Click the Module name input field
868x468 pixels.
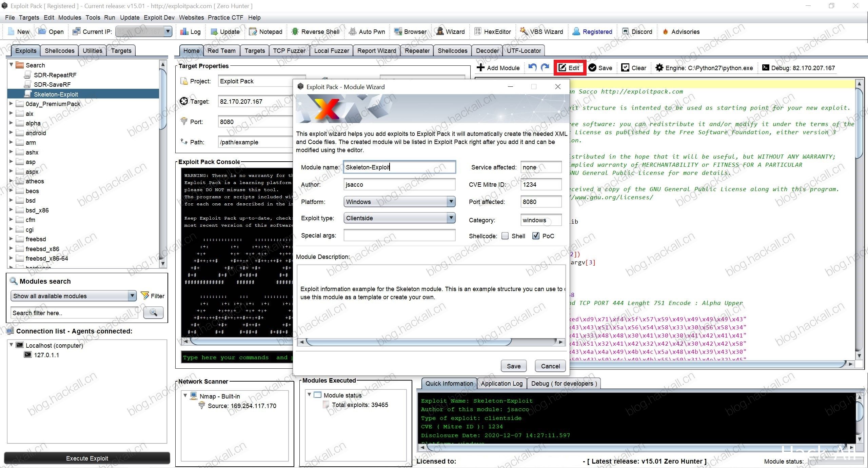click(x=399, y=167)
